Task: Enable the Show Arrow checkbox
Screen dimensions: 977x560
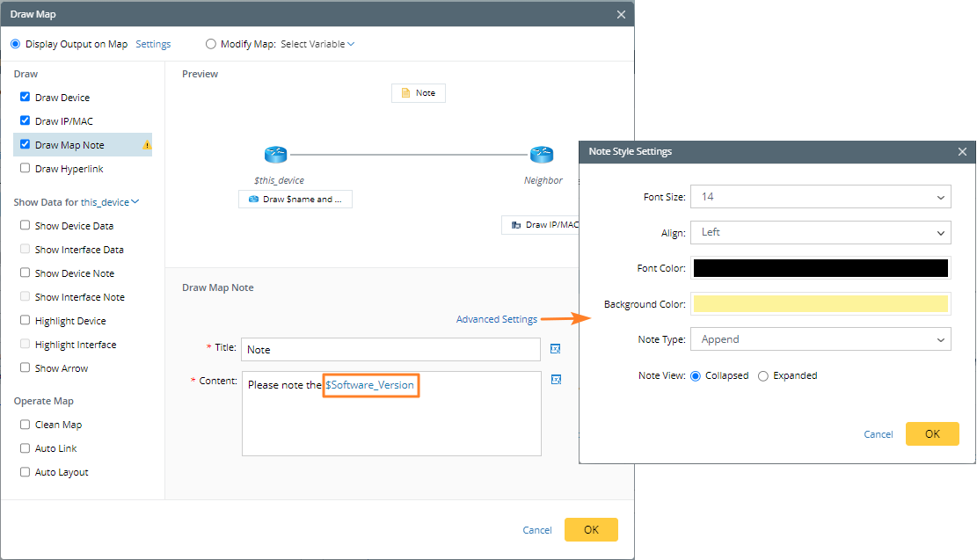Action: pyautogui.click(x=25, y=367)
